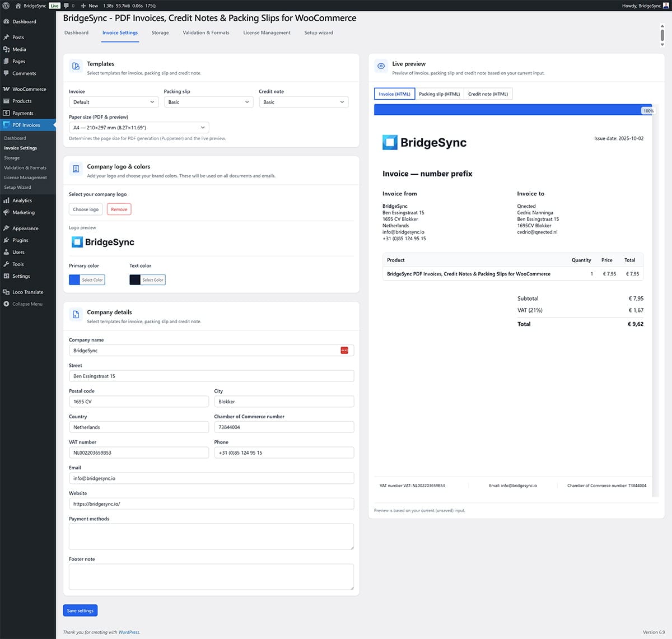Click the Payments sidebar icon
The width and height of the screenshot is (672, 639).
pyautogui.click(x=6, y=113)
